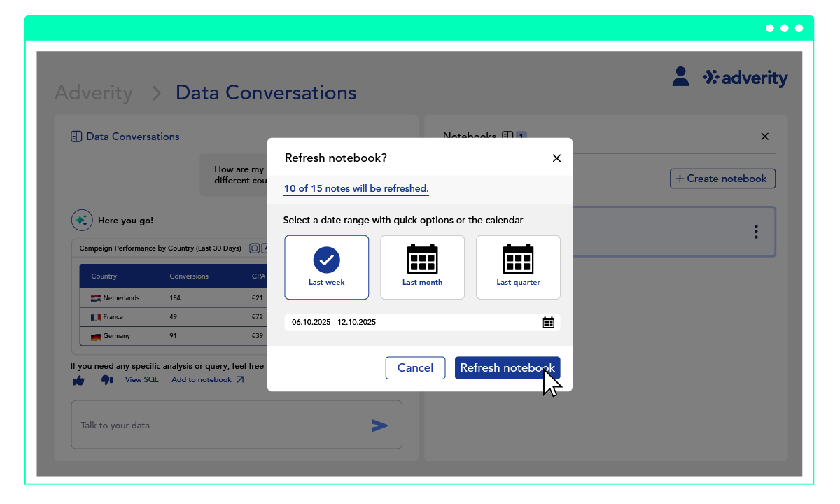Close the Refresh notebook dialog with X
The width and height of the screenshot is (840, 504).
(556, 158)
